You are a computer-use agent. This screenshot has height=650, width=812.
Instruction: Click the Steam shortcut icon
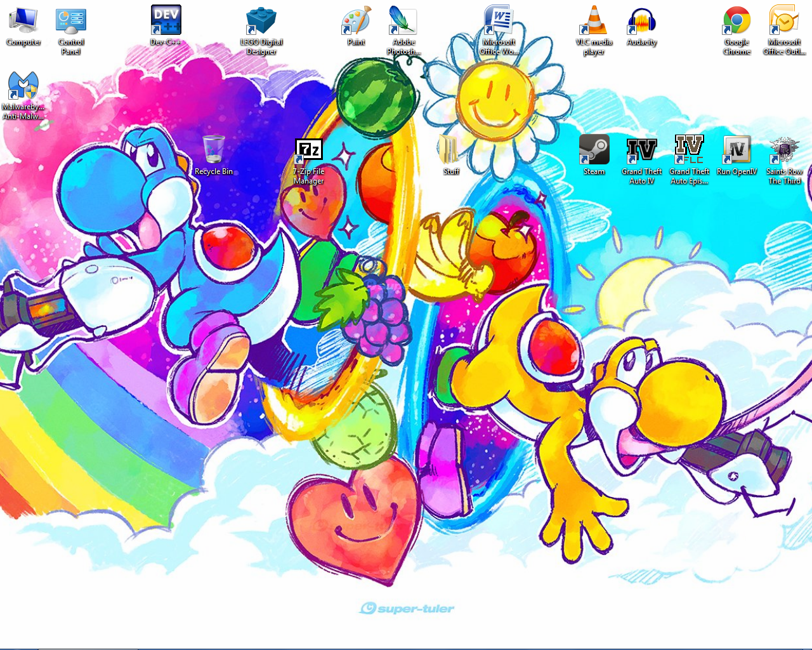(594, 150)
